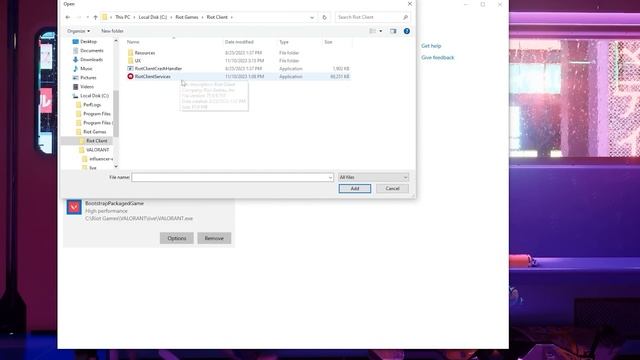Click the RiotClientServices red icon

point(130,76)
